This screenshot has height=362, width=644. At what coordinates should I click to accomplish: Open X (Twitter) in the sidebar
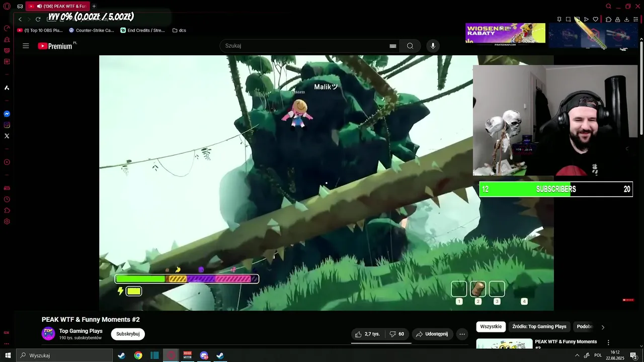[x=7, y=136]
